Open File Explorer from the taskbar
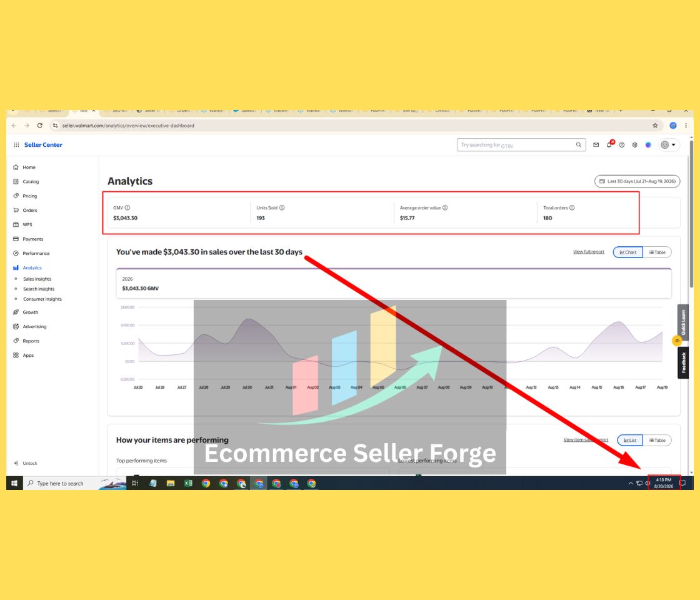Viewport: 700px width, 600px height. pyautogui.click(x=171, y=484)
